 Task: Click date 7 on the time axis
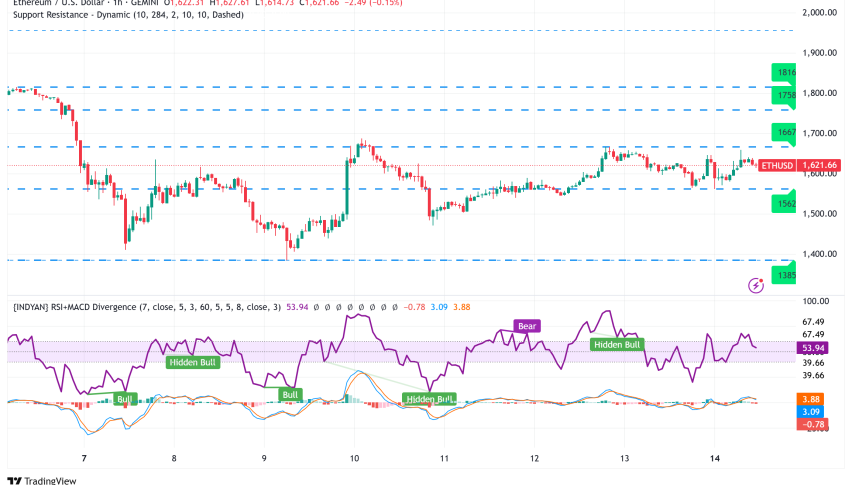(x=84, y=458)
